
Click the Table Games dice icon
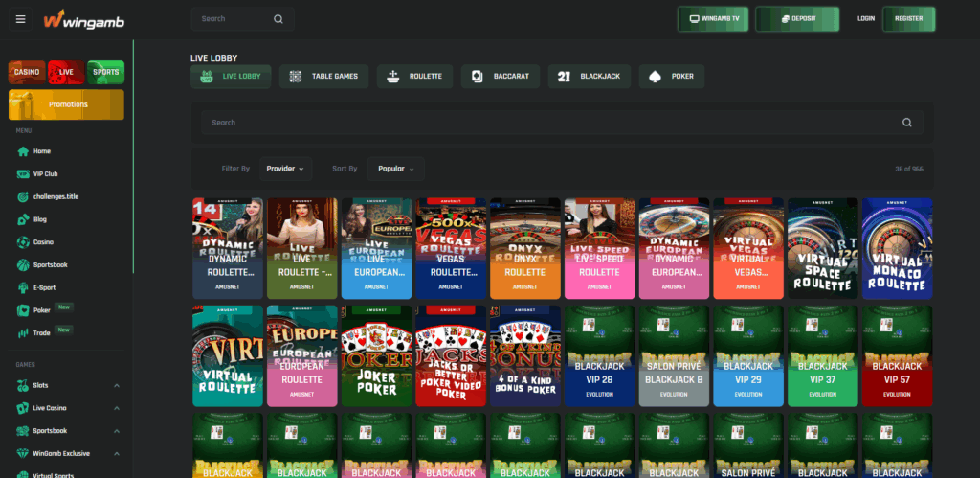pos(296,77)
